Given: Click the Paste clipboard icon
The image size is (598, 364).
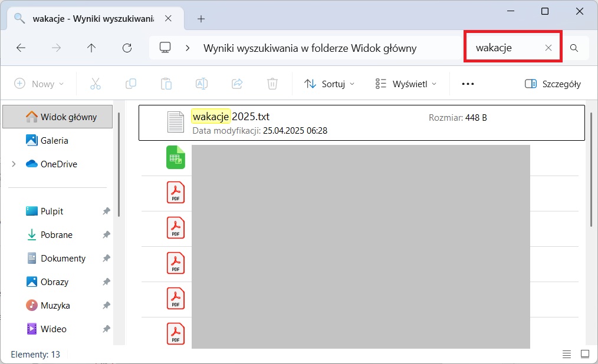Looking at the screenshot, I should [166, 84].
